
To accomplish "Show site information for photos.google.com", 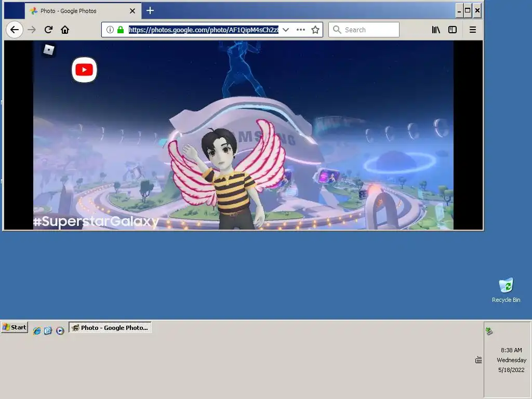I will (x=110, y=30).
